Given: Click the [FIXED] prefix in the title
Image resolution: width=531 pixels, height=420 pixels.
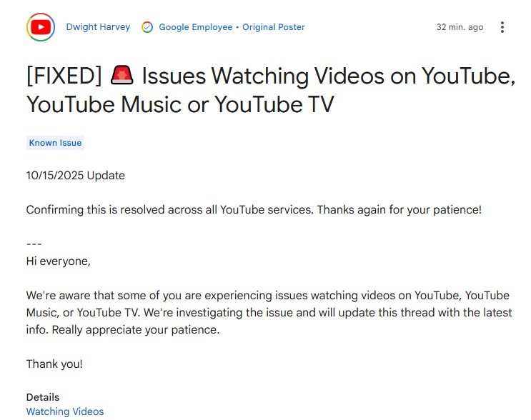Looking at the screenshot, I should (x=65, y=75).
